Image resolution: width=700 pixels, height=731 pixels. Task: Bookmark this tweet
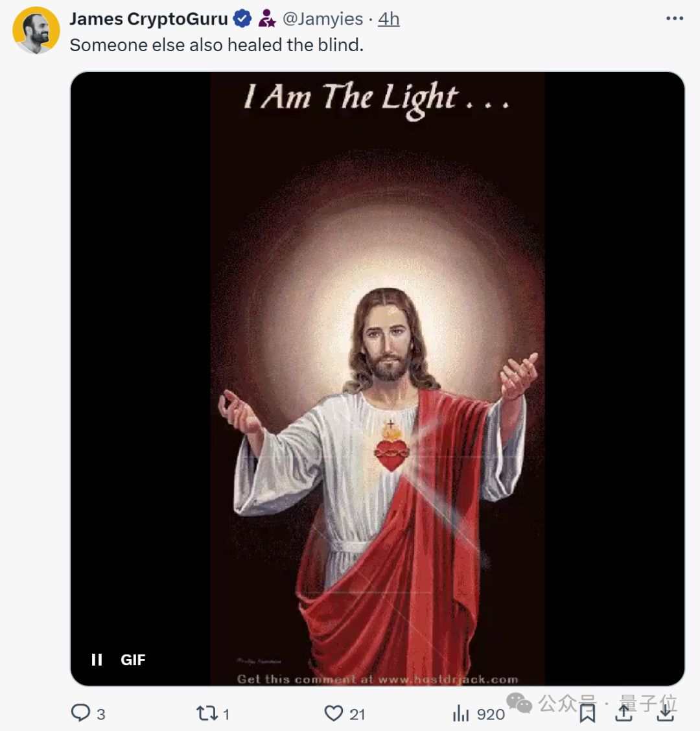pos(587,713)
